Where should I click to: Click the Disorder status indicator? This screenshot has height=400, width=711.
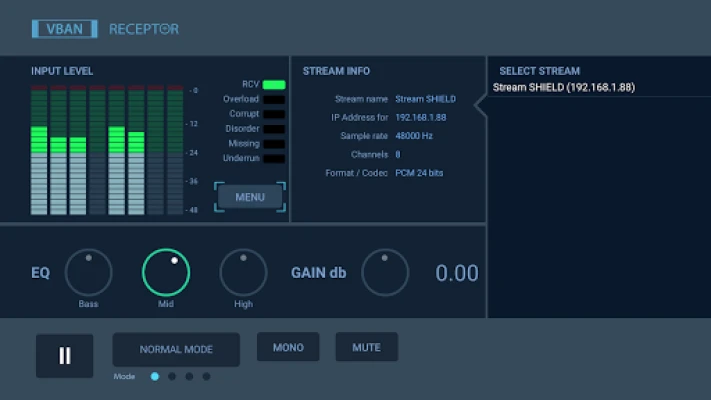(x=274, y=128)
